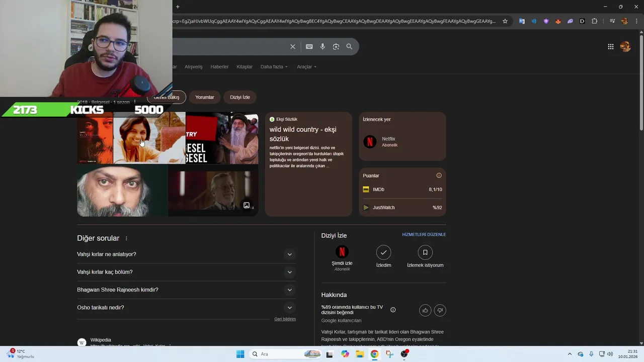The width and height of the screenshot is (644, 362).
Task: Open Snipping Tool from the taskbar
Action: 389,354
